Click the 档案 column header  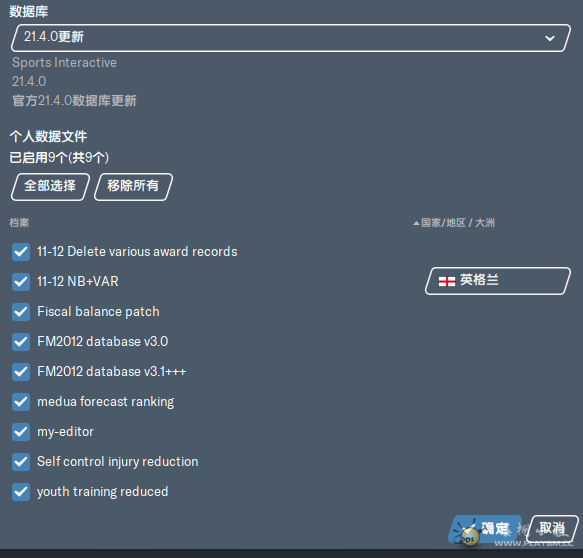click(x=19, y=223)
